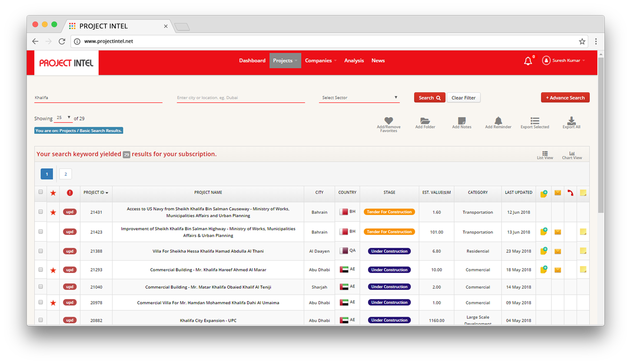Click the keyword field containing Khalifa
The height and width of the screenshot is (364, 631).
tap(98, 98)
